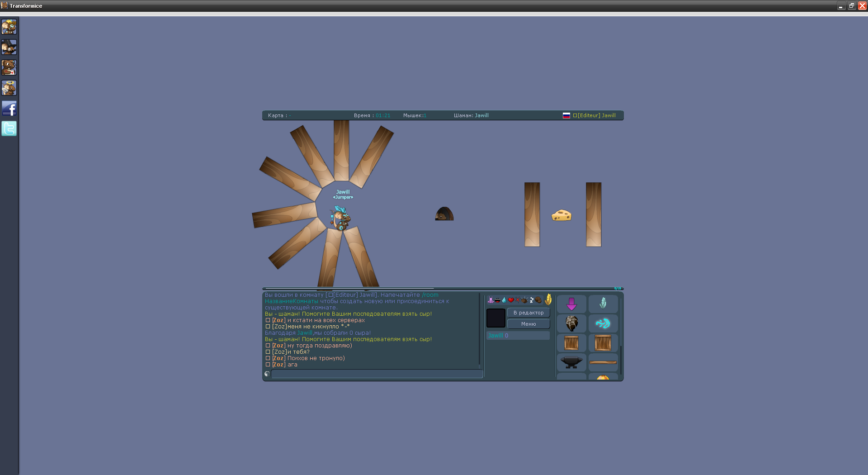This screenshot has height=475, width=868.
Task: Click the Время timer 01:21
Action: [372, 115]
